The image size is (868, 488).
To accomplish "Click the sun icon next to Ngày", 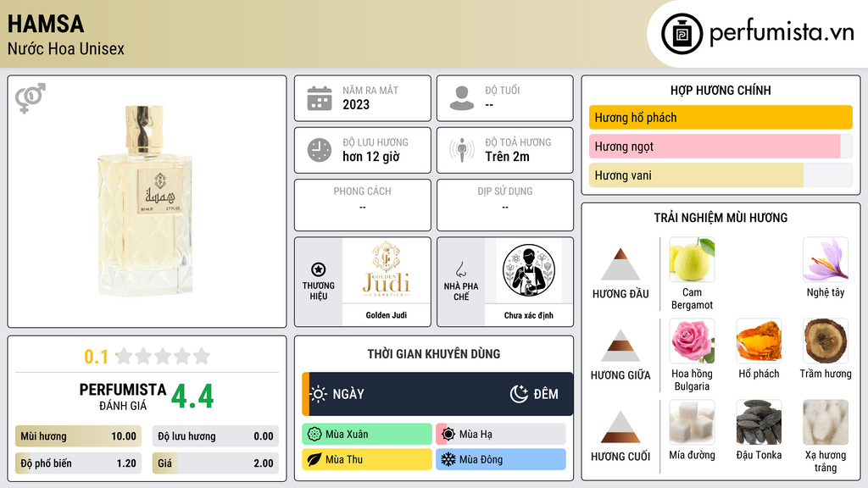I will (x=319, y=394).
